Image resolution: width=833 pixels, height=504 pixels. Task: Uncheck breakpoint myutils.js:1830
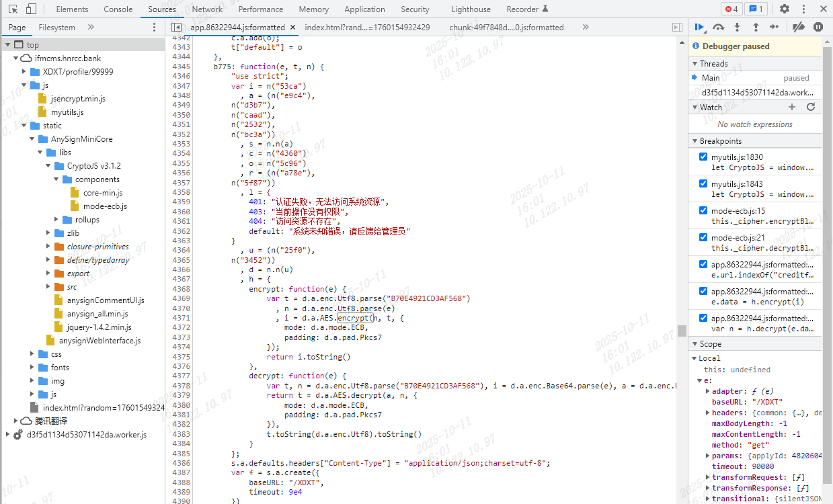703,157
